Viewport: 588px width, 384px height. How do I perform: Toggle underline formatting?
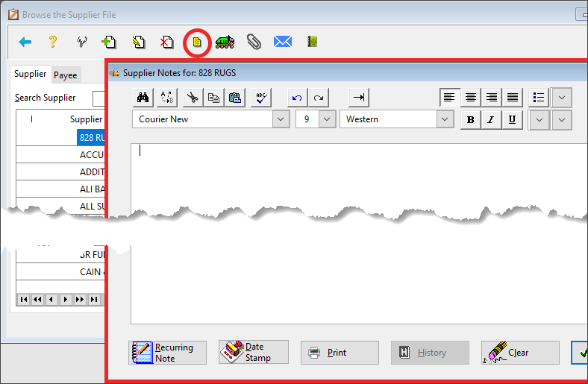pyautogui.click(x=512, y=120)
